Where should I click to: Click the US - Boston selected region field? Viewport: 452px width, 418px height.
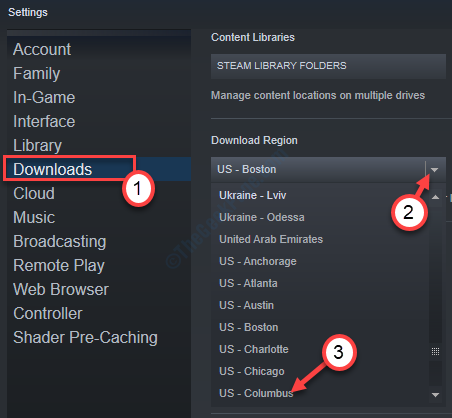[318, 169]
